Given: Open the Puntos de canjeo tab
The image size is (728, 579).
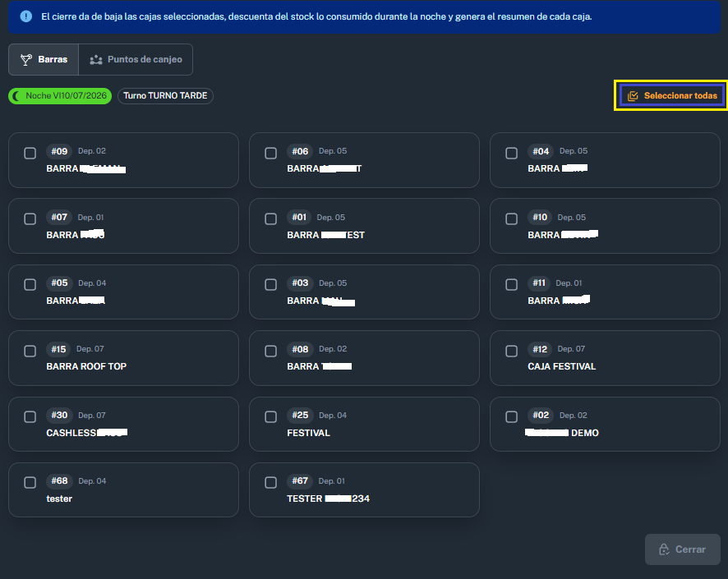Looking at the screenshot, I should (x=136, y=59).
